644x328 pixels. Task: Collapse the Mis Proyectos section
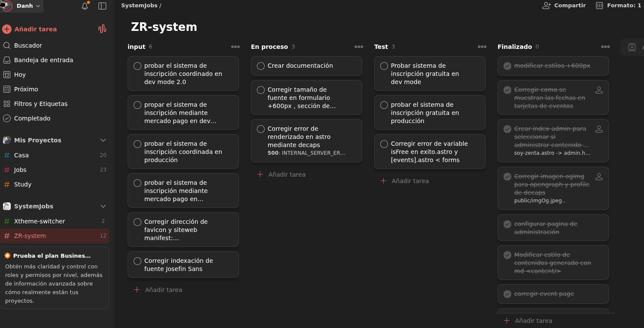103,140
